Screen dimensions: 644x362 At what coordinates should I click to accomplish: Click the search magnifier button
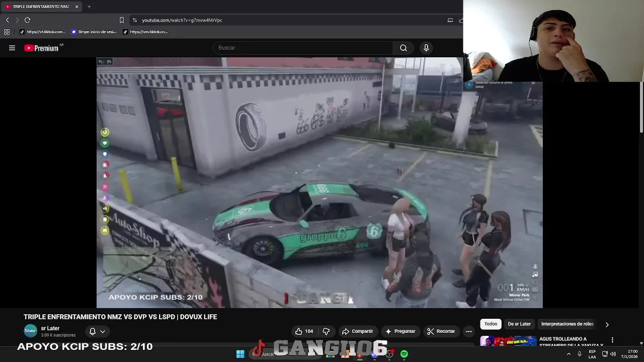point(404,48)
